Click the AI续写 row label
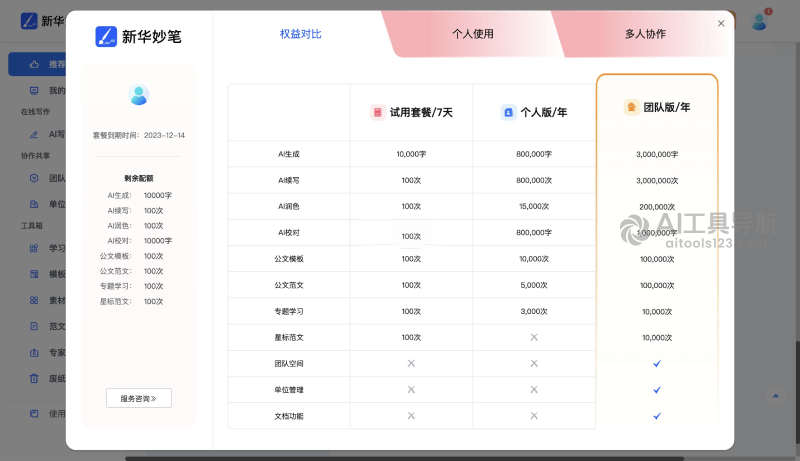This screenshot has width=800, height=461. click(x=289, y=181)
